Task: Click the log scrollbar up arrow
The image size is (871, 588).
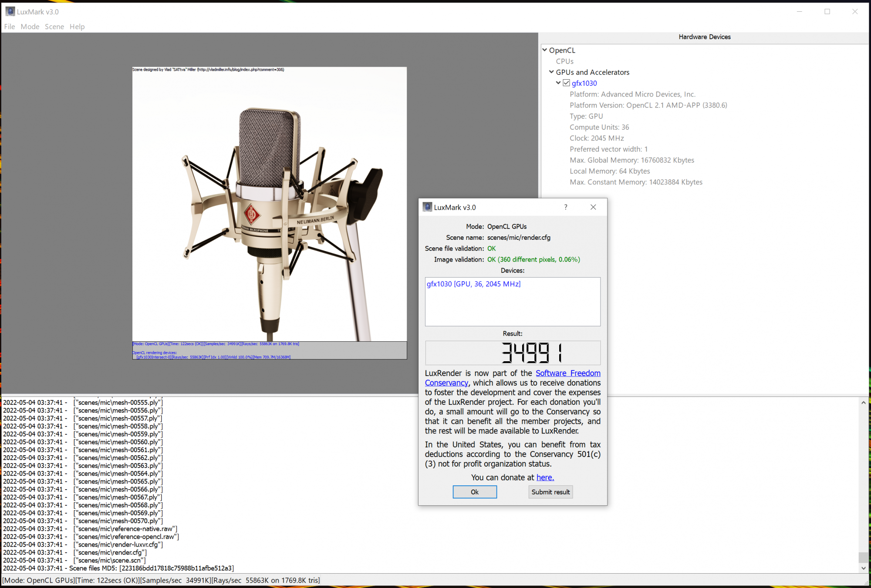Action: (x=863, y=403)
